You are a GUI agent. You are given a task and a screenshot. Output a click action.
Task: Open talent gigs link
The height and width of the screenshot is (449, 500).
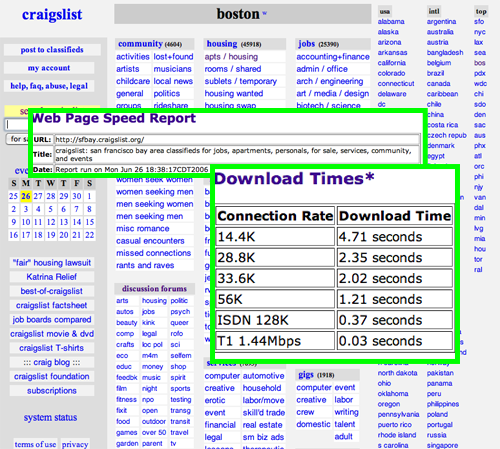click(x=345, y=424)
